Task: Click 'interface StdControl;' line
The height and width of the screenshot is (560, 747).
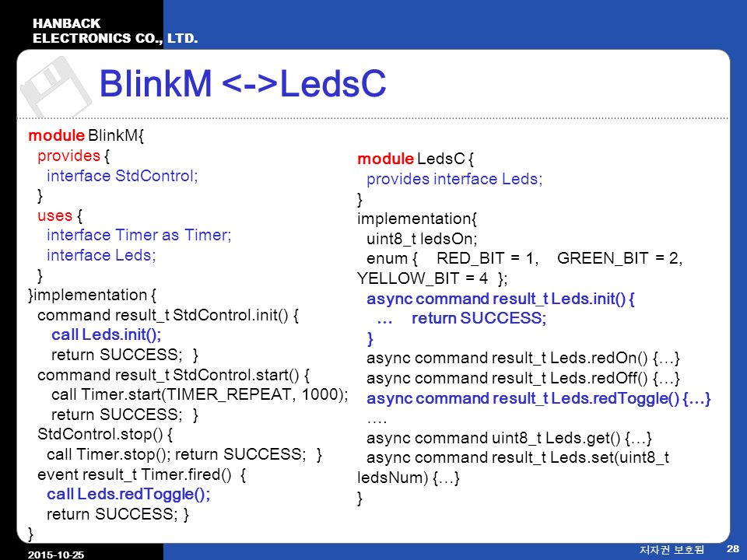Action: pos(122,176)
